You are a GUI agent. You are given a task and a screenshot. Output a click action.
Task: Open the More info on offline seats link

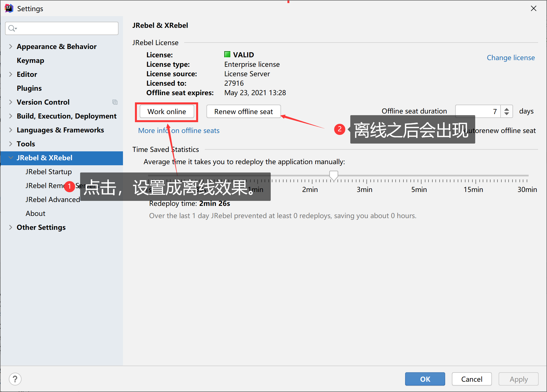tap(195, 130)
